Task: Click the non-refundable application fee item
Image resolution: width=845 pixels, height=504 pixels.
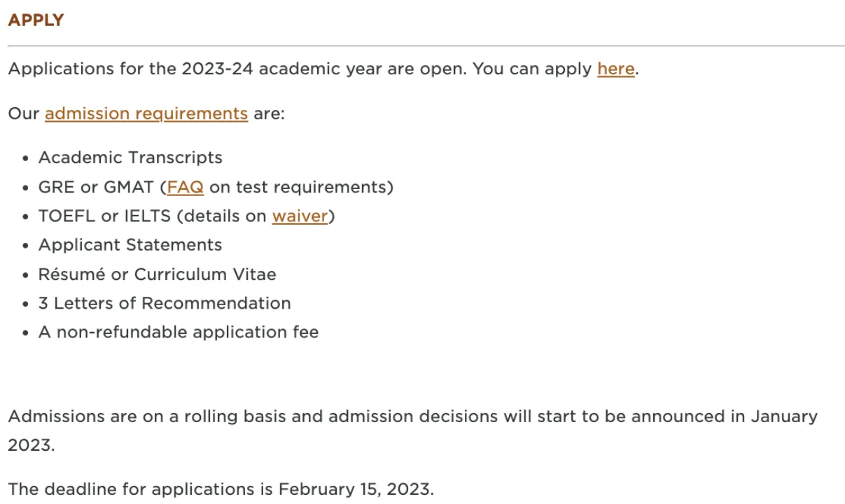Action: coord(179,332)
